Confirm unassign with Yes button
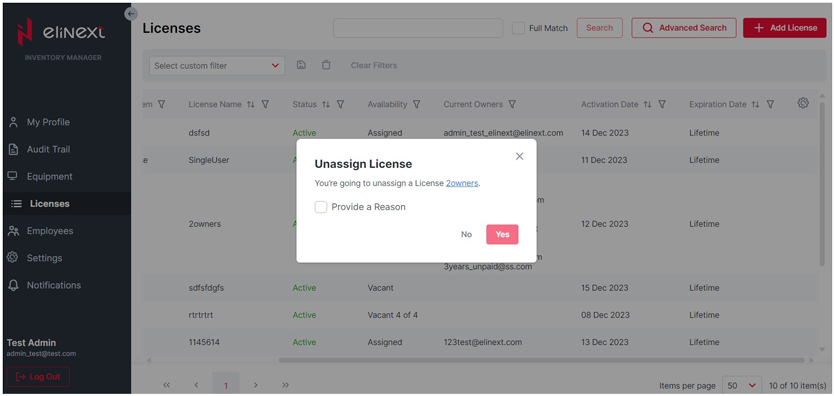 coord(502,234)
